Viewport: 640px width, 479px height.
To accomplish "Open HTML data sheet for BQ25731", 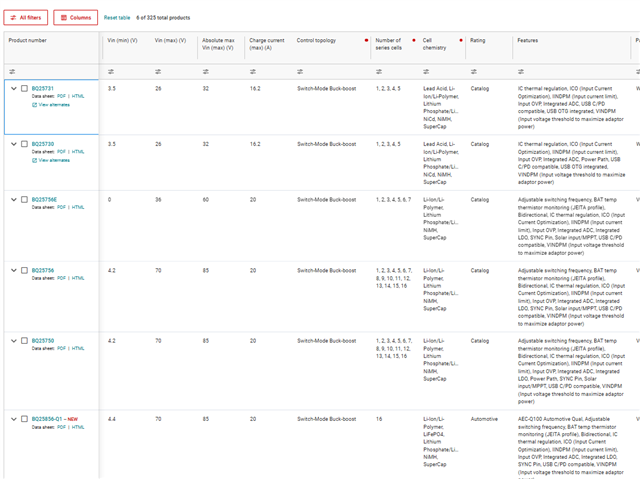I will 78,96.
